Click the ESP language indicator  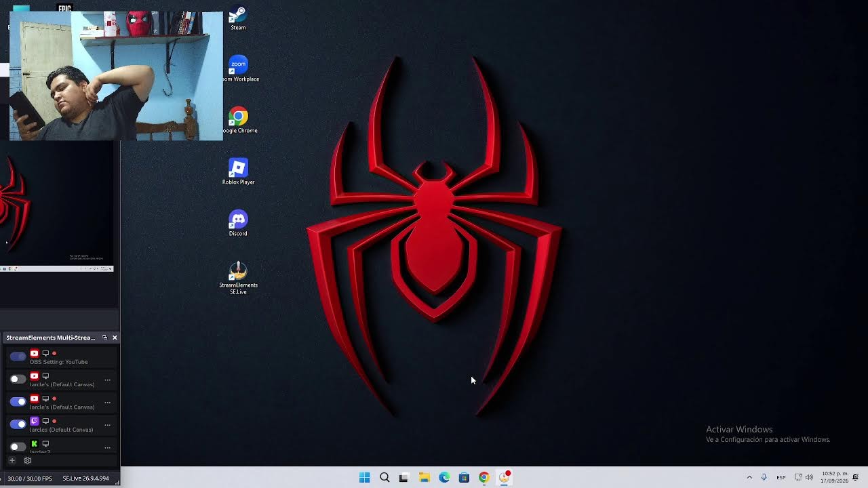[x=781, y=478]
